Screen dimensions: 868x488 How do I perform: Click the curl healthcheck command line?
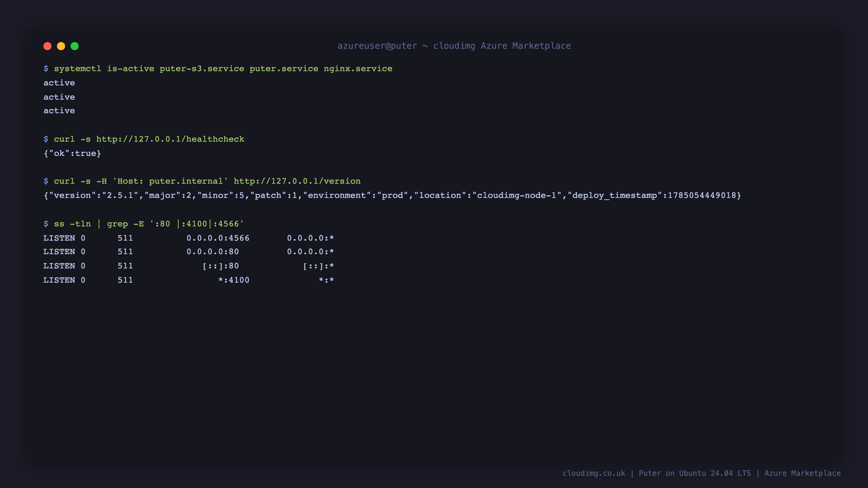[x=144, y=139]
